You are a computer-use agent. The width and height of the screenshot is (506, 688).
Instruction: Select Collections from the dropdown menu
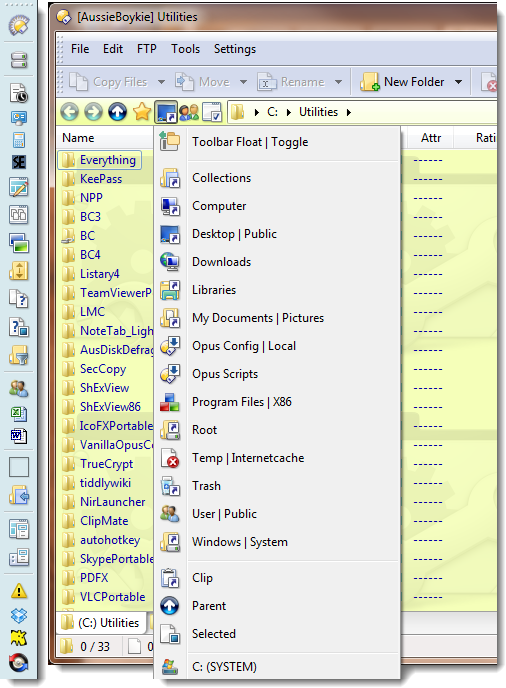pyautogui.click(x=278, y=178)
